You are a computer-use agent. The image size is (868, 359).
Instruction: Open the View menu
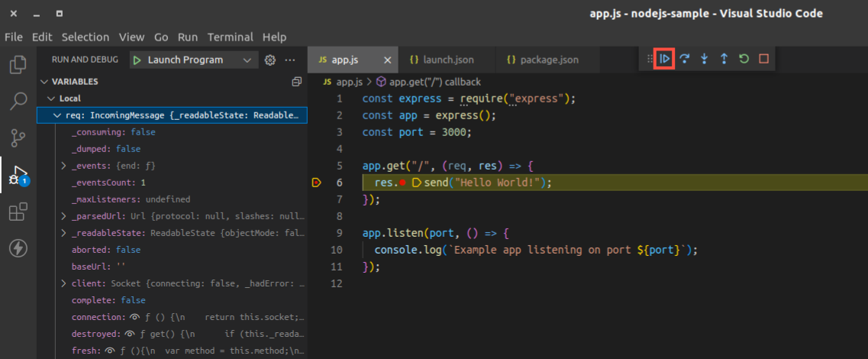[x=132, y=37]
